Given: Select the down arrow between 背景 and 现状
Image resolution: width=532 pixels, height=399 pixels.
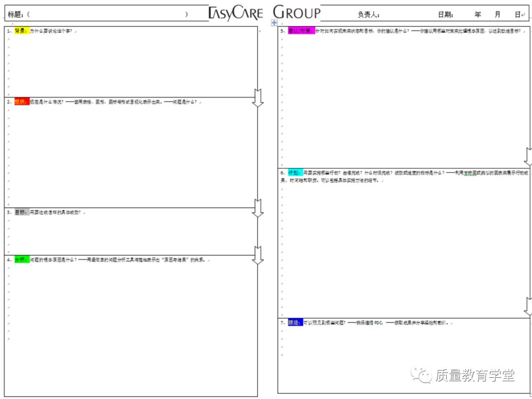Looking at the screenshot, I should click(x=258, y=98).
